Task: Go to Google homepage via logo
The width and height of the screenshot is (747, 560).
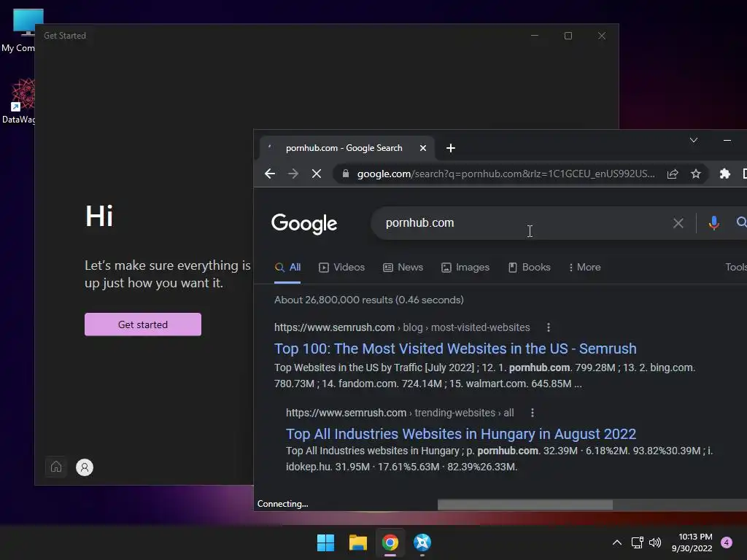Action: (304, 223)
